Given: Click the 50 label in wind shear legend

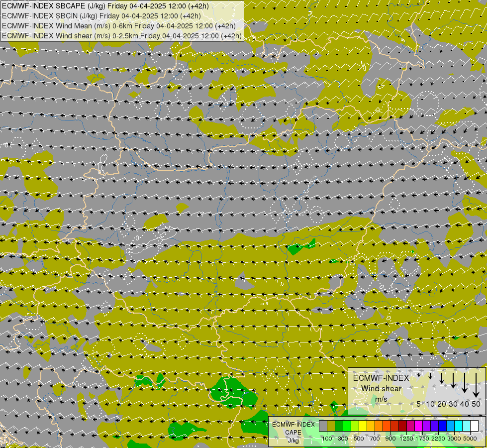Looking at the screenshot, I should point(476,404).
